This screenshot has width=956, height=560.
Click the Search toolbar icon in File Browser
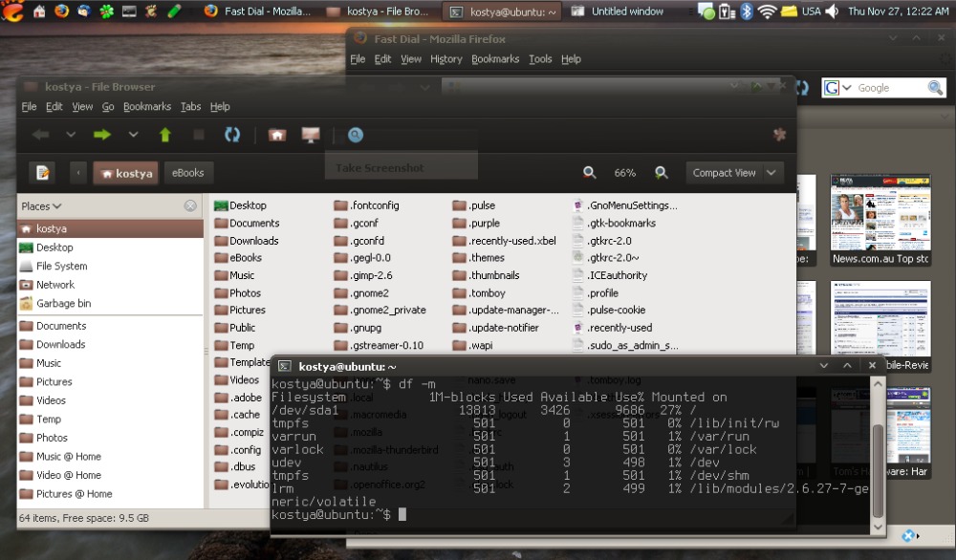(x=356, y=135)
